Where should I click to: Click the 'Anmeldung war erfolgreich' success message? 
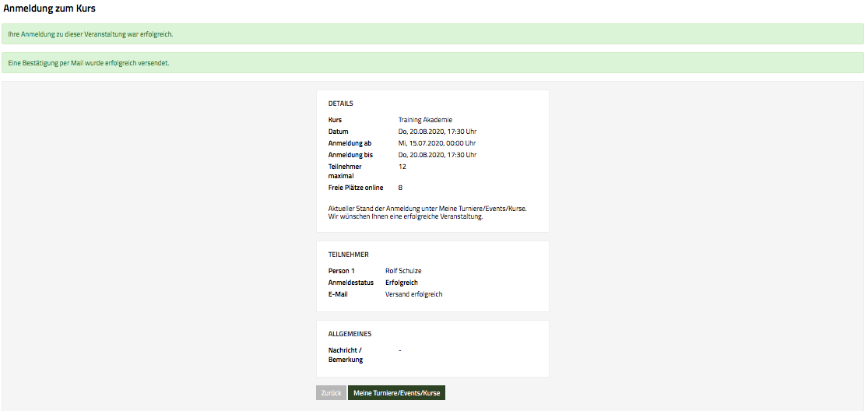point(432,34)
